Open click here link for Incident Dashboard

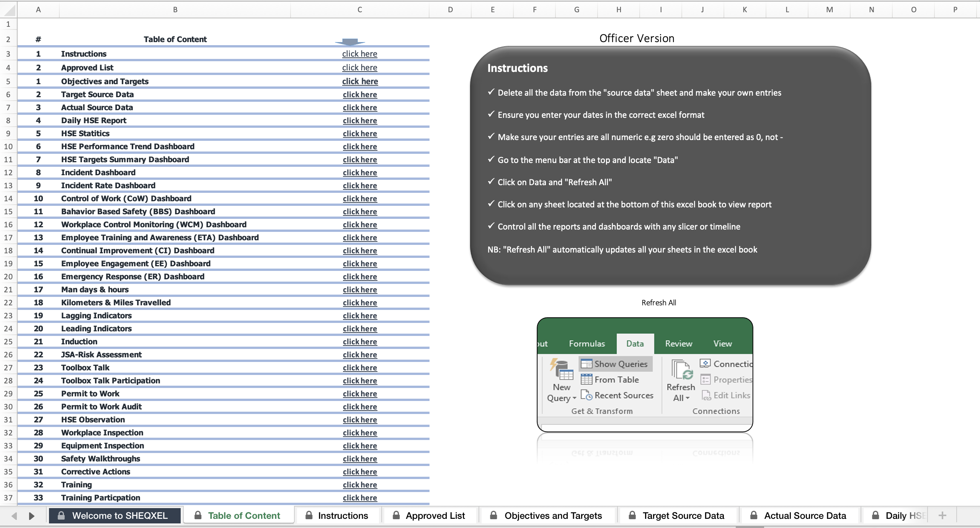coord(360,173)
